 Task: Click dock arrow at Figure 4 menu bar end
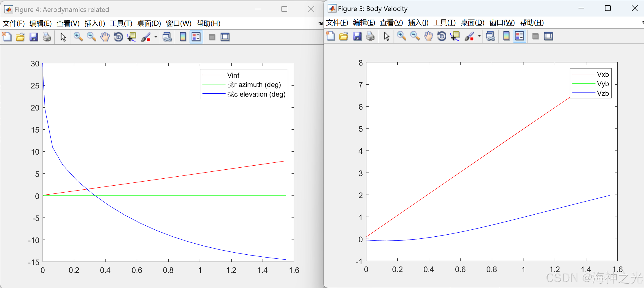(321, 23)
